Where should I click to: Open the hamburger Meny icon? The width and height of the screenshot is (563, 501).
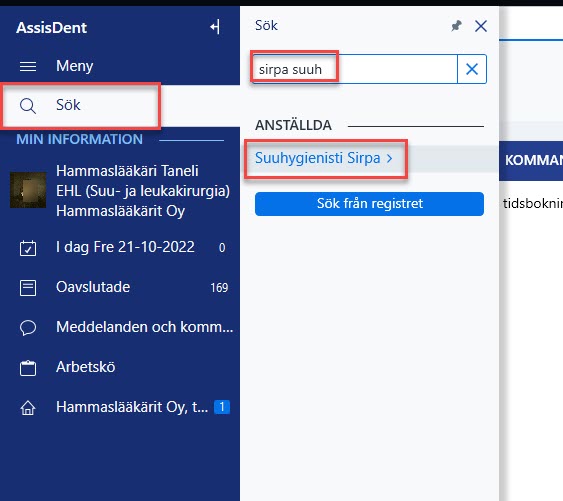28,66
